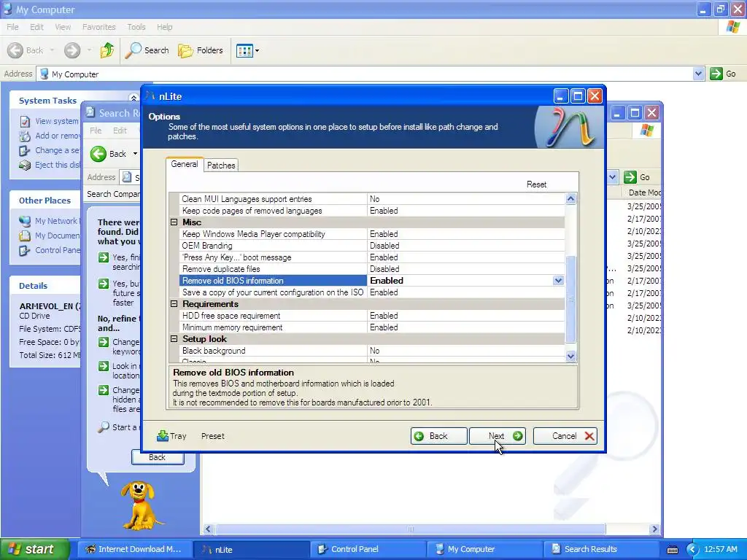747x560 pixels.
Task: Click Add or remove programs link
Action: point(50,136)
